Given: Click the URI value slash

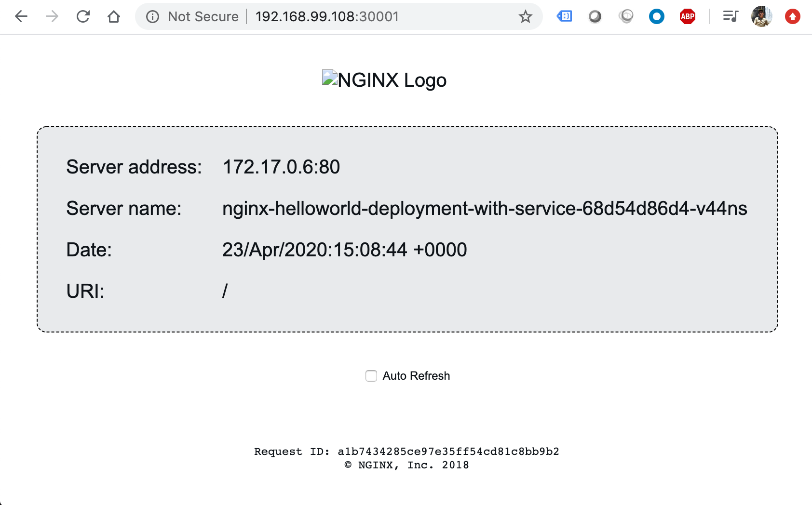Looking at the screenshot, I should tap(225, 291).
